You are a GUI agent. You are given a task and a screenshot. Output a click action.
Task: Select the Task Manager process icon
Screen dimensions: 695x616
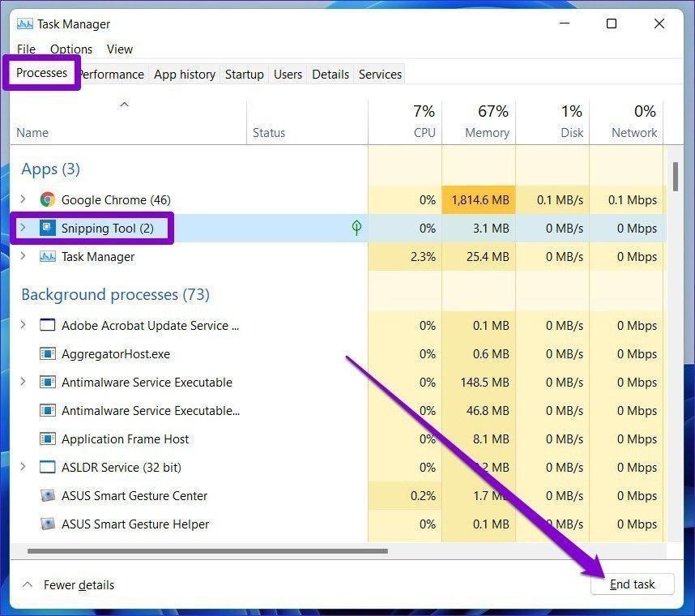click(47, 256)
